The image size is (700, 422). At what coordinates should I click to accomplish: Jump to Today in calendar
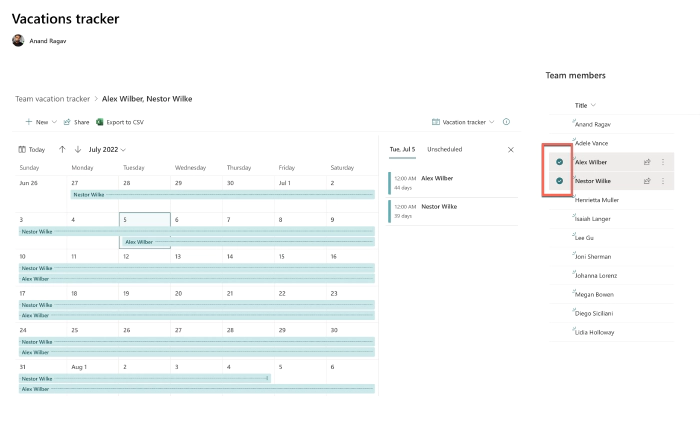[x=32, y=150]
